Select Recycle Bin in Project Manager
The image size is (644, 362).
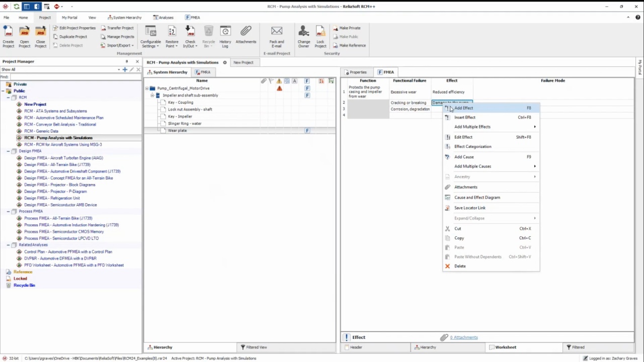coord(24,286)
